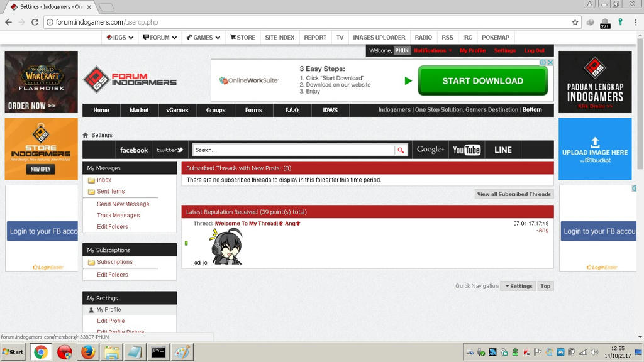
Task: Click Log Out
Action: click(x=535, y=50)
